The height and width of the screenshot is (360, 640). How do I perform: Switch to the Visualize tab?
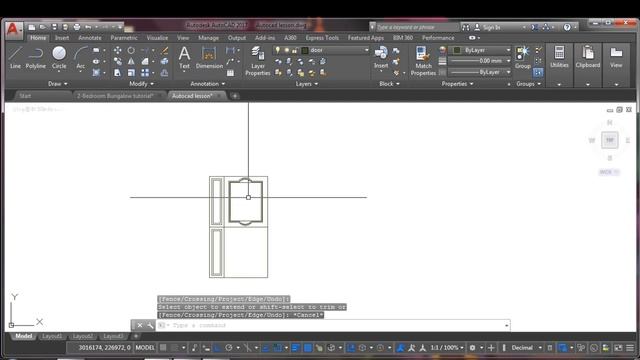coord(157,38)
